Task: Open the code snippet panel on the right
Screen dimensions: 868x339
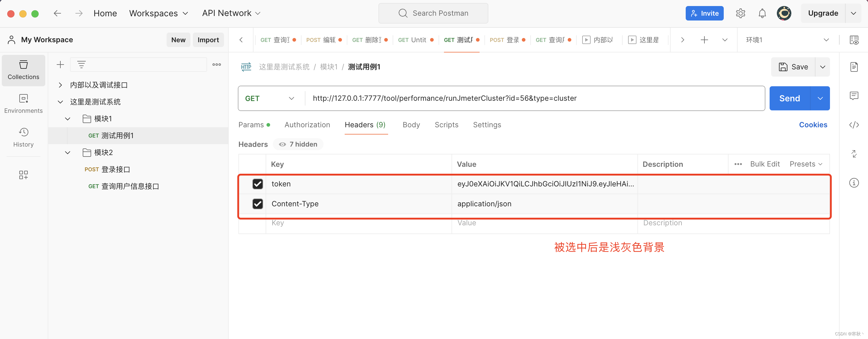Action: 854,125
